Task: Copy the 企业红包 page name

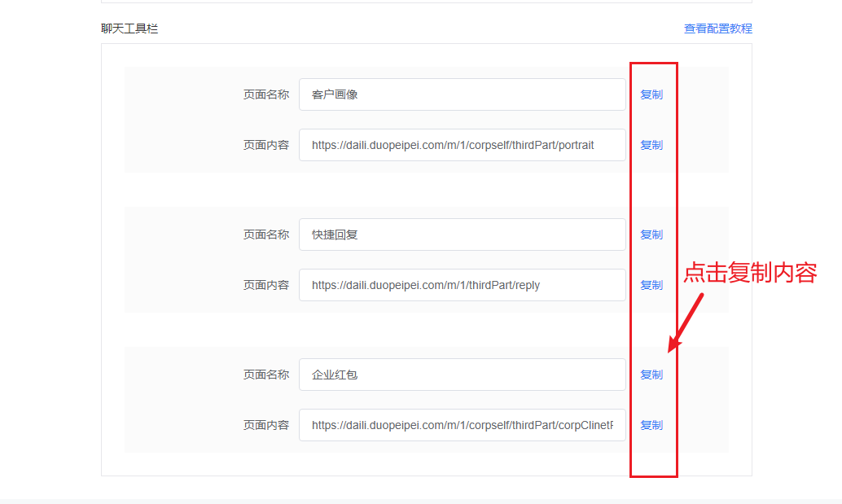Action: (651, 375)
